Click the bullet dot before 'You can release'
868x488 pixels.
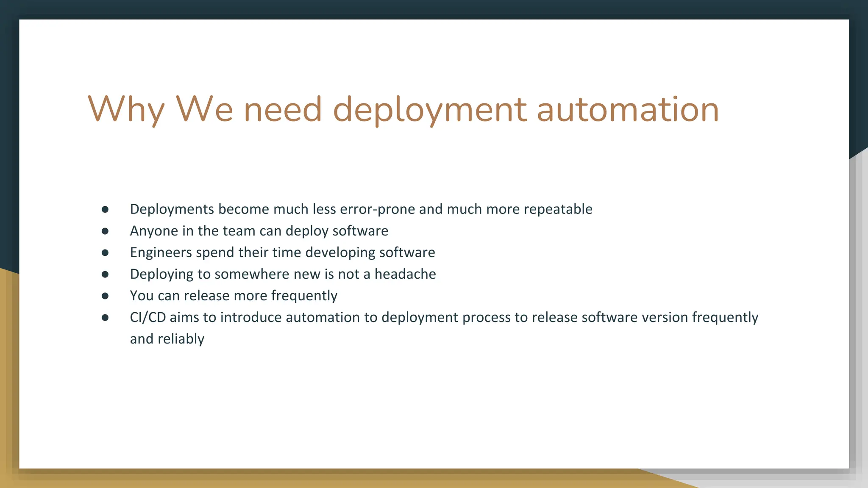point(105,296)
